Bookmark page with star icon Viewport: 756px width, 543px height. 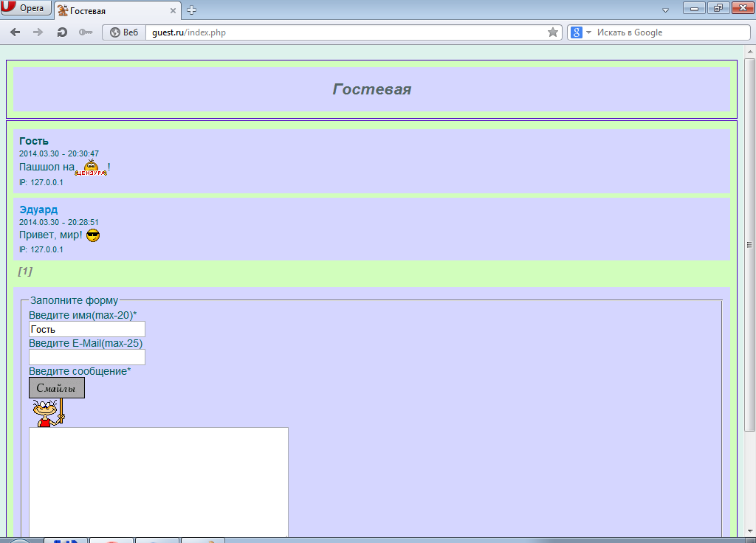point(553,32)
